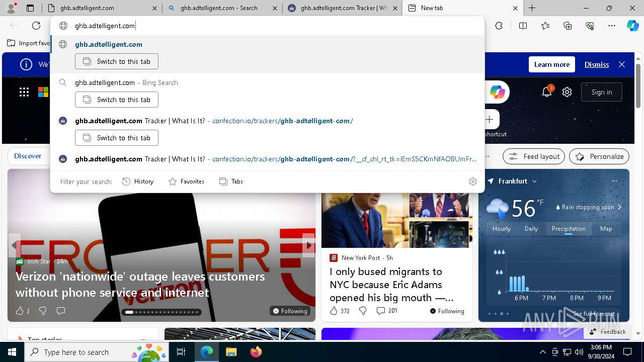Open the Feed layout button

534,156
